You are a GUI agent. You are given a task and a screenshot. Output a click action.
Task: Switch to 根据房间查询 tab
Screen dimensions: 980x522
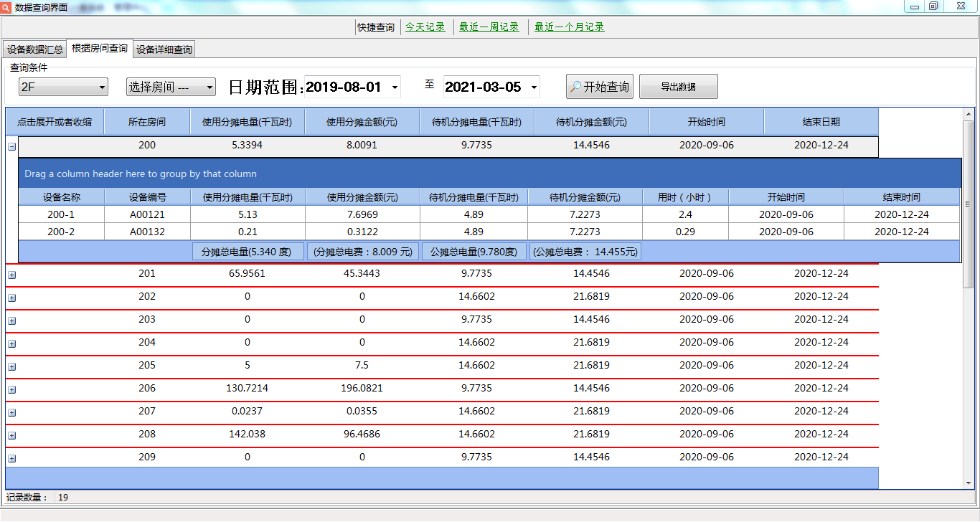pyautogui.click(x=100, y=48)
